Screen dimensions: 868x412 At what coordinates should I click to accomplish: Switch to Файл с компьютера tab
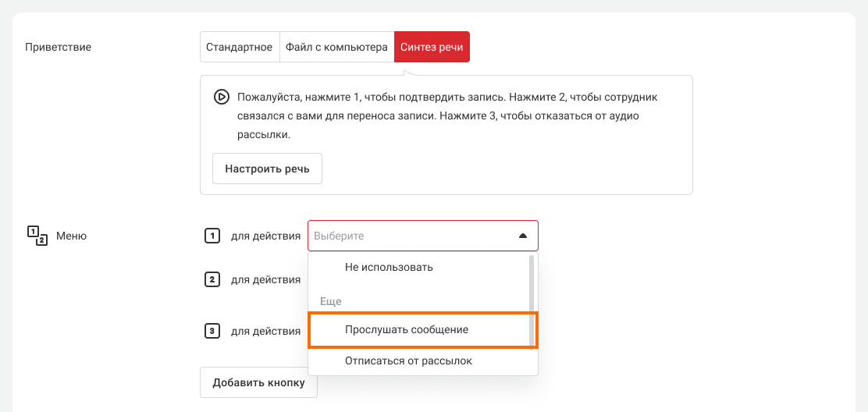click(336, 47)
